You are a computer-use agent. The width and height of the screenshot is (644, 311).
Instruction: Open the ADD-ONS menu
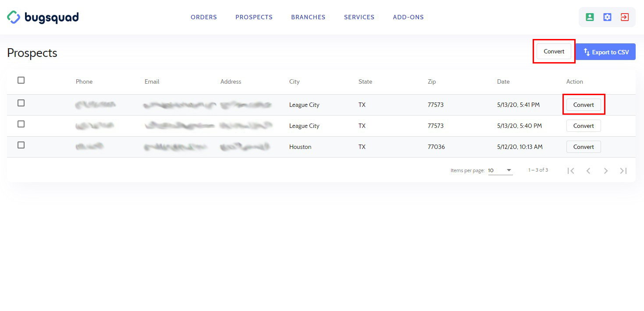click(x=408, y=18)
